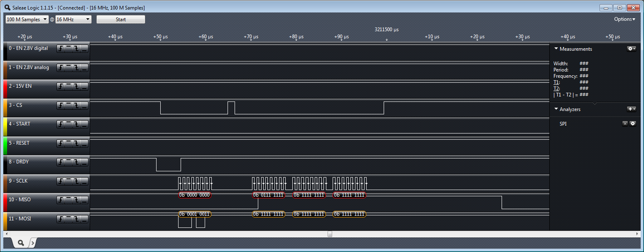Screen dimensions: 644x252
Task: Start the capture
Action: pos(121,20)
